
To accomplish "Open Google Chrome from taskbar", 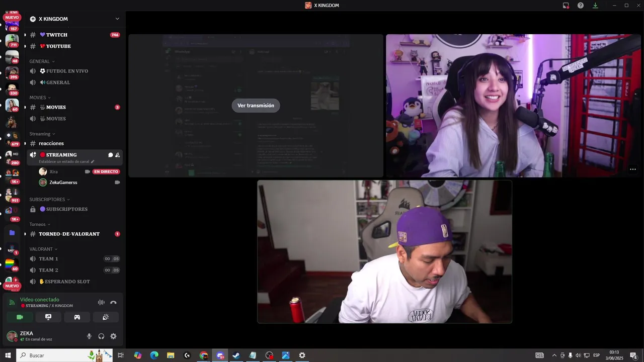I will coord(204,355).
